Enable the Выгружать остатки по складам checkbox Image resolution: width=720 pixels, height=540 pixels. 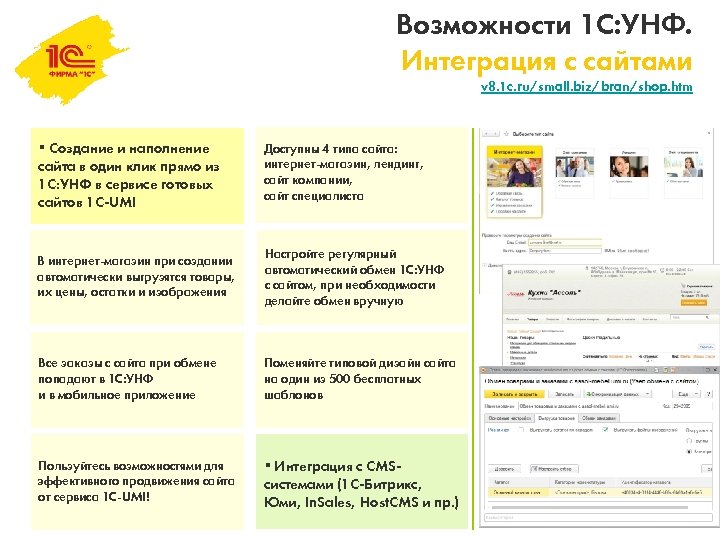tap(521, 430)
